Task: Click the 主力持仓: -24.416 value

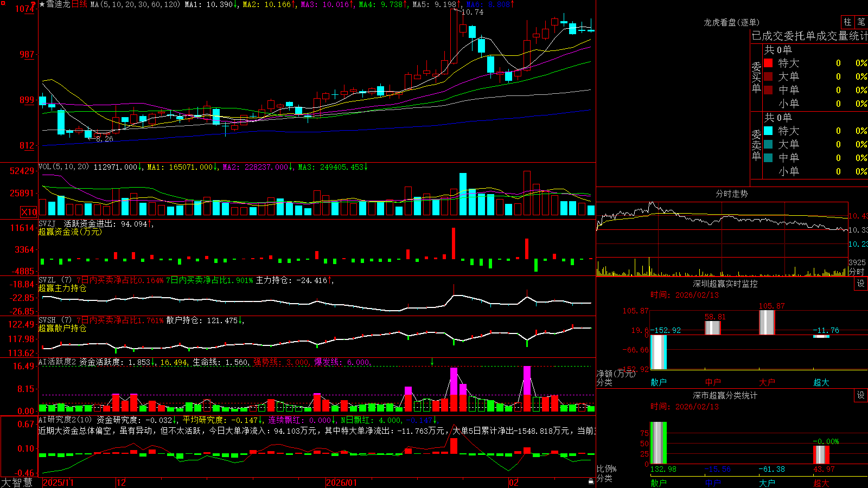Action: pyautogui.click(x=292, y=280)
